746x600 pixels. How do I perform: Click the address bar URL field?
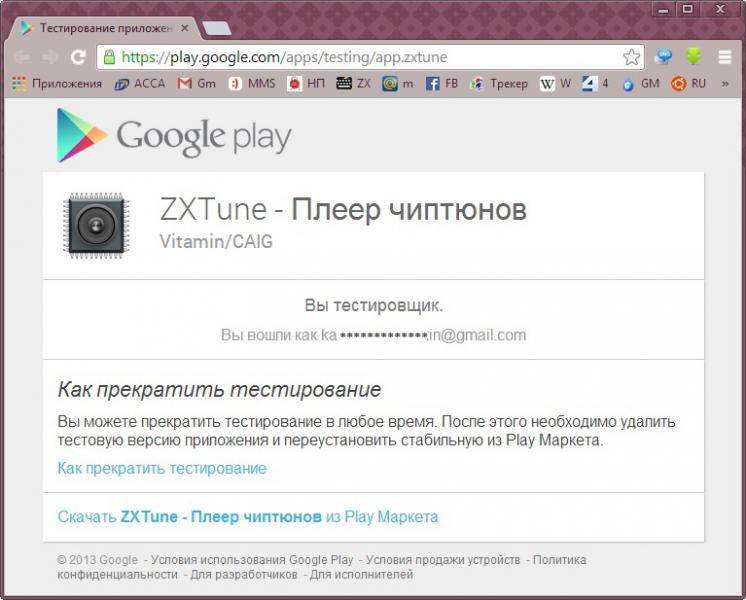pos(360,57)
